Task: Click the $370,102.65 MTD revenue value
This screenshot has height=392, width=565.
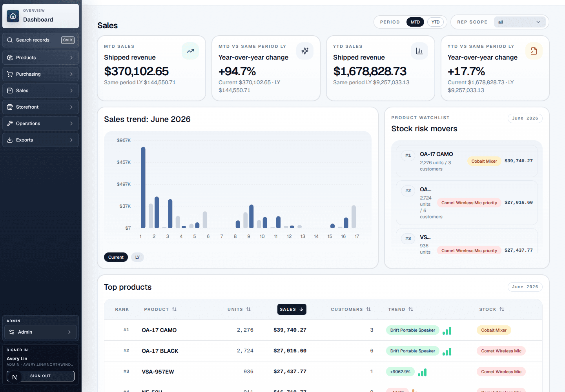Action: point(136,71)
